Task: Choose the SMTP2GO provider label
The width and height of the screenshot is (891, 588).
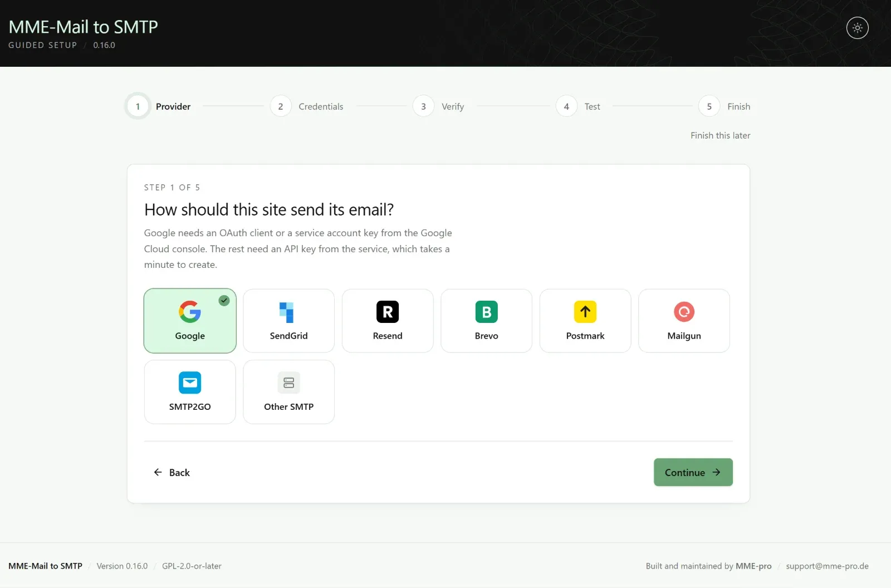Action: tap(190, 406)
